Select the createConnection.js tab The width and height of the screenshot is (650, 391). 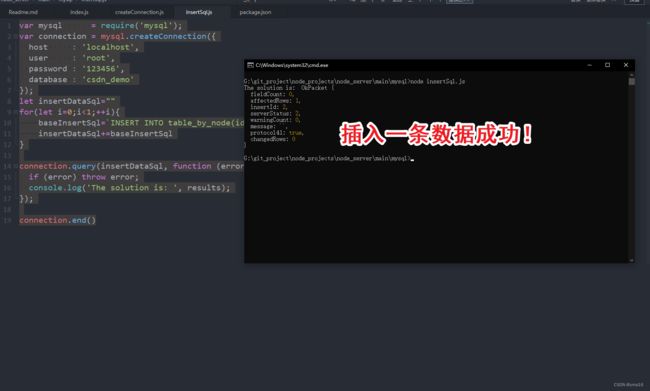pyautogui.click(x=139, y=12)
